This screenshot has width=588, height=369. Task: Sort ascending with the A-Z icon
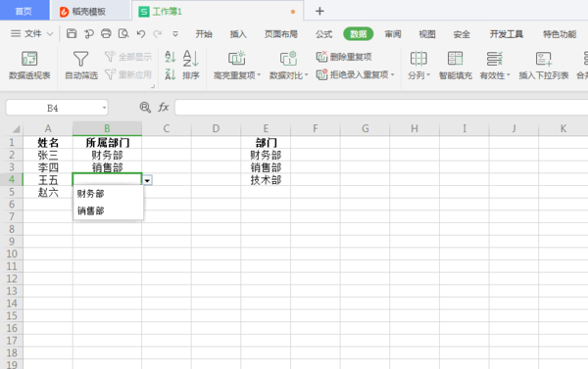pos(171,57)
